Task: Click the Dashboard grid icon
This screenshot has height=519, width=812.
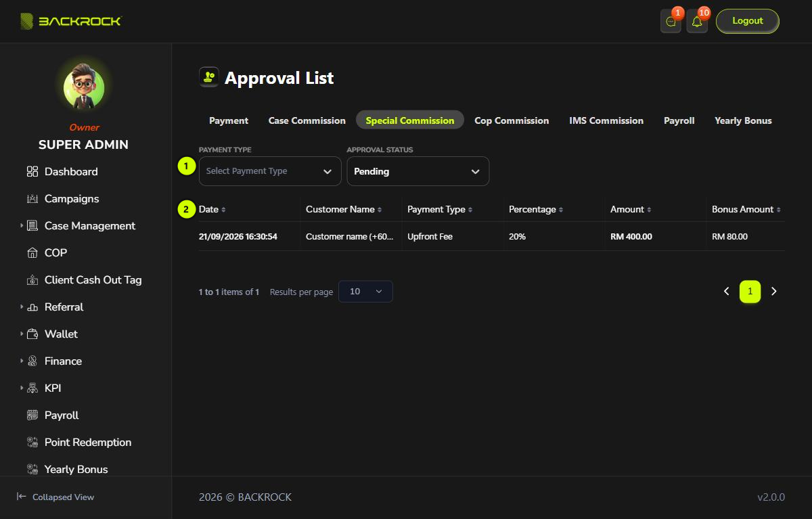Action: point(32,172)
